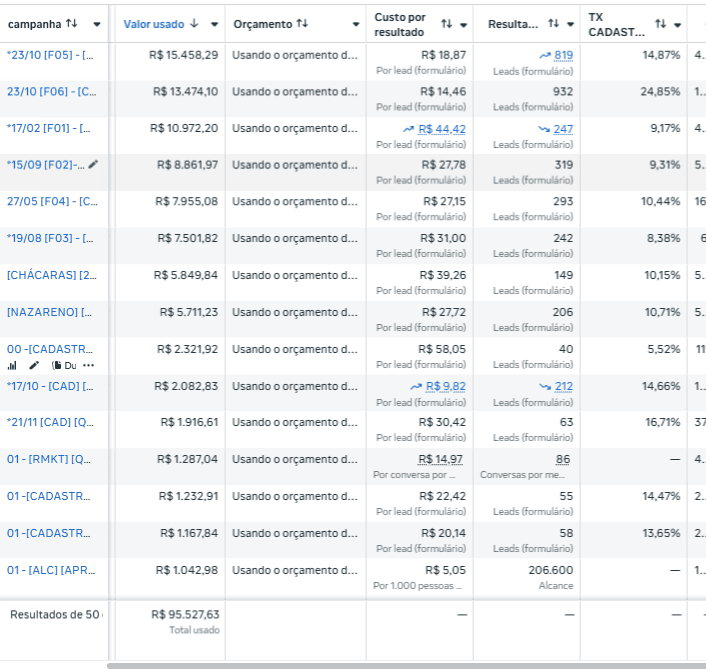Open charts icon under 00 -[CADASTR campaign
The height and width of the screenshot is (672, 706).
coord(12,365)
